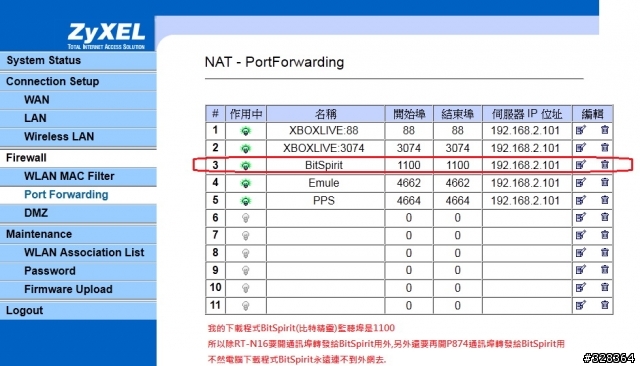Click BitSpirit start port 1100
640x366 pixels.
(x=409, y=165)
